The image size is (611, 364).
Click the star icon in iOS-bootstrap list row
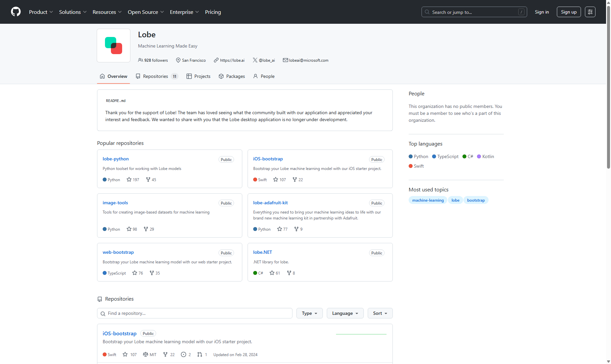point(125,354)
